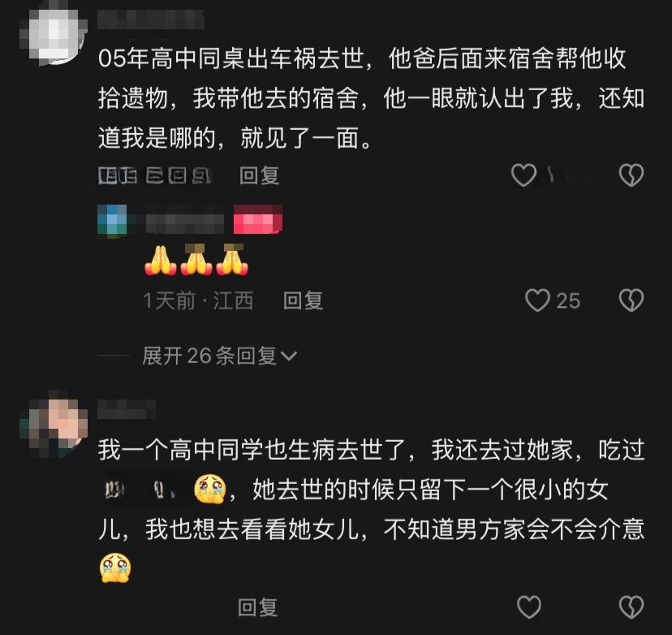The image size is (672, 635).
Task: Open the reply author's username
Action: point(185,223)
